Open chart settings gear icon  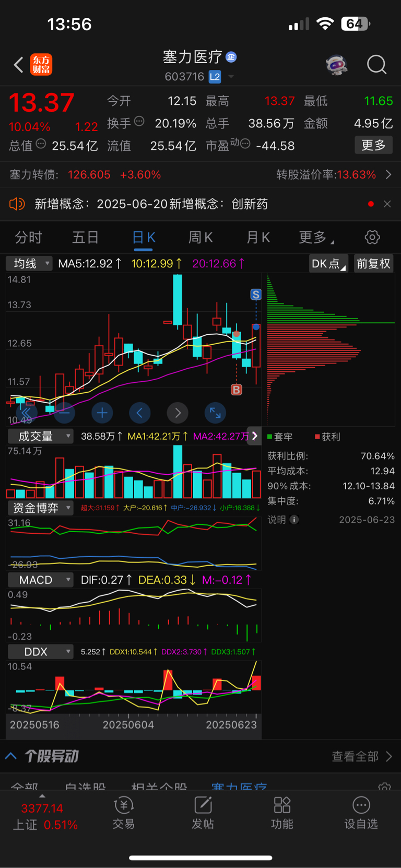pos(372,238)
